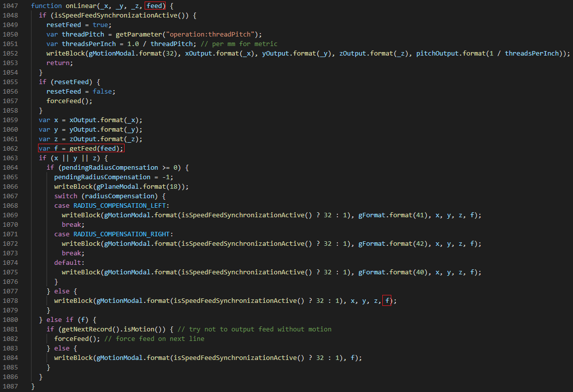The height and width of the screenshot is (392, 573).
Task: Click getFeed(feed) on line 1062
Action: [x=94, y=149]
